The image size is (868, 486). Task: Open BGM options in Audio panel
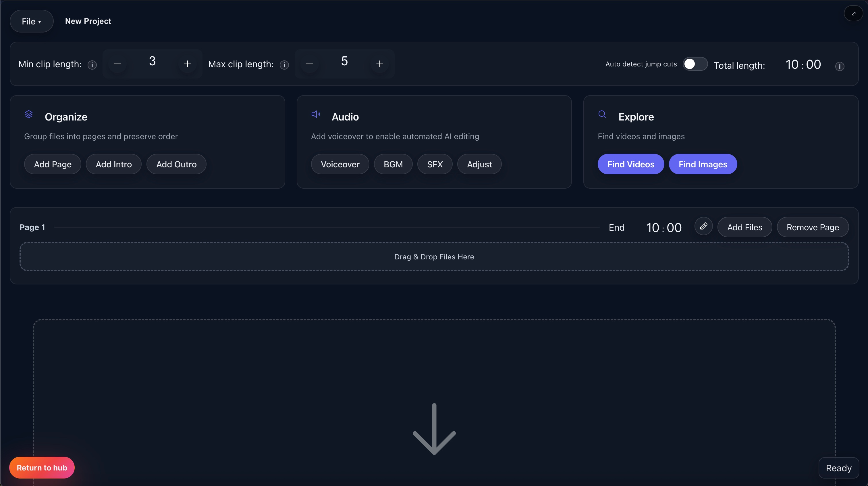pos(393,164)
